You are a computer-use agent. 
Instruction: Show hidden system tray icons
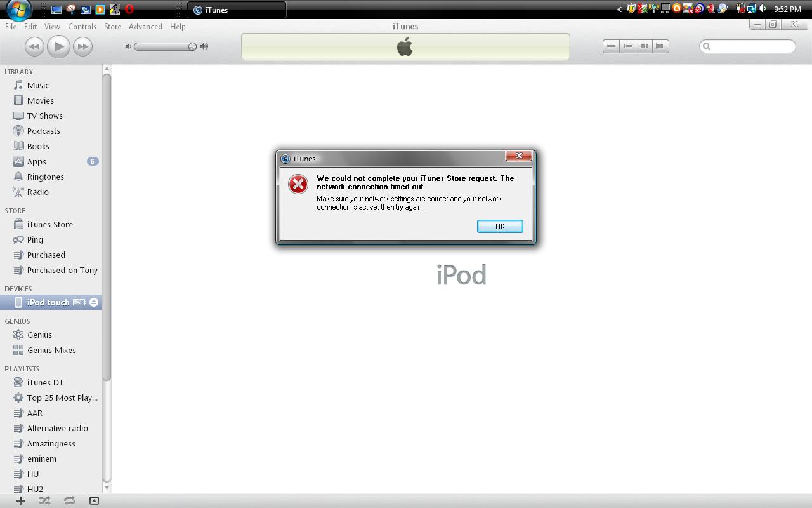click(x=619, y=10)
